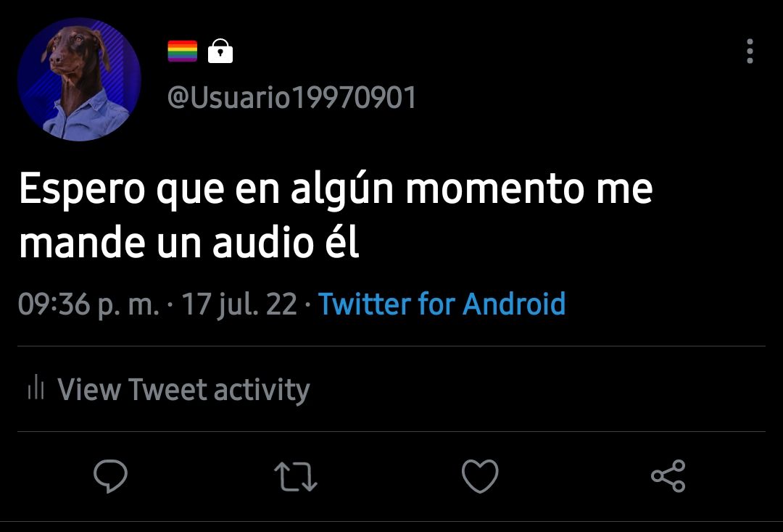The image size is (783, 532).
Task: Click the padlock protected-account icon
Action: (x=220, y=51)
